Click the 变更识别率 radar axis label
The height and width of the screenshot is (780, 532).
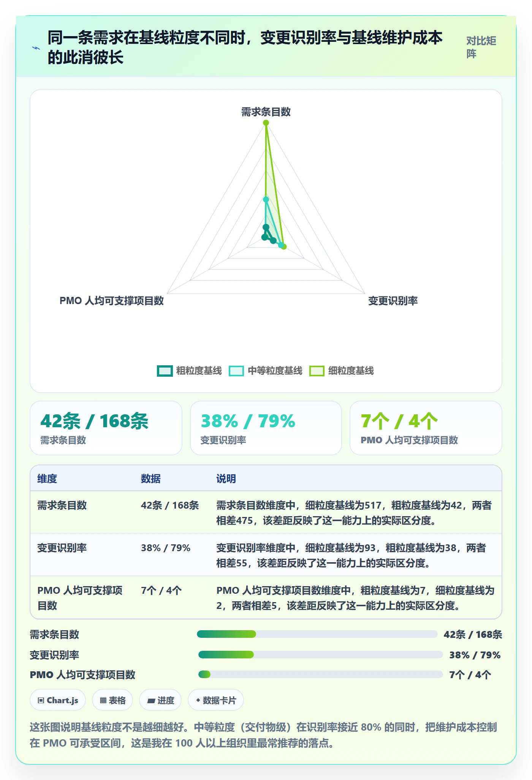tap(393, 301)
